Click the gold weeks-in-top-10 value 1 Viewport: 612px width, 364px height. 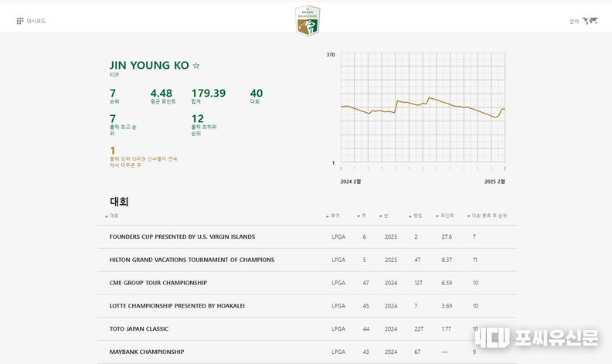tap(112, 151)
